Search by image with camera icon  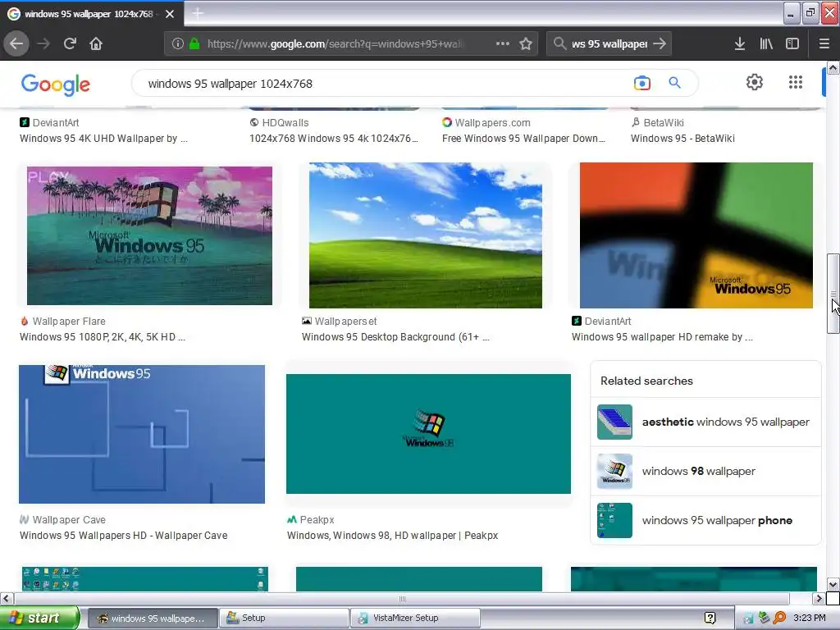coord(641,83)
